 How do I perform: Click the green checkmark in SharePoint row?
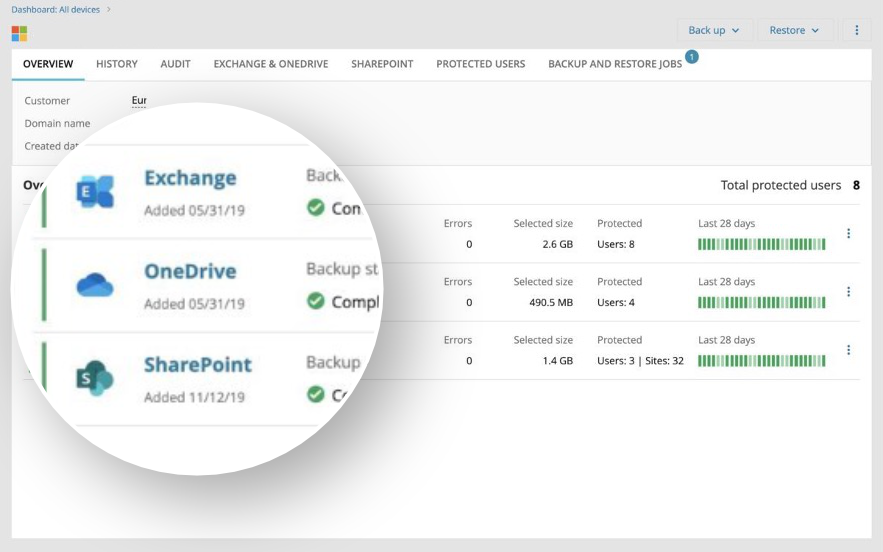click(x=316, y=394)
